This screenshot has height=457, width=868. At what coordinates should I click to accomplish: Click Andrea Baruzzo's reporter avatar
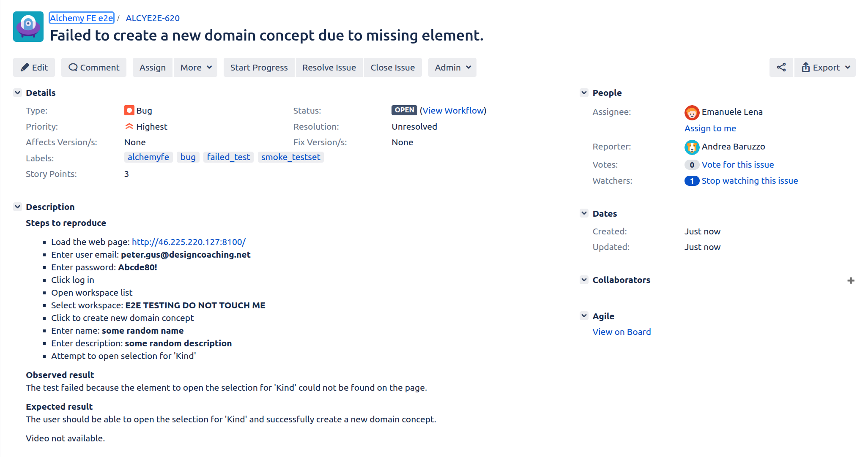(x=692, y=147)
